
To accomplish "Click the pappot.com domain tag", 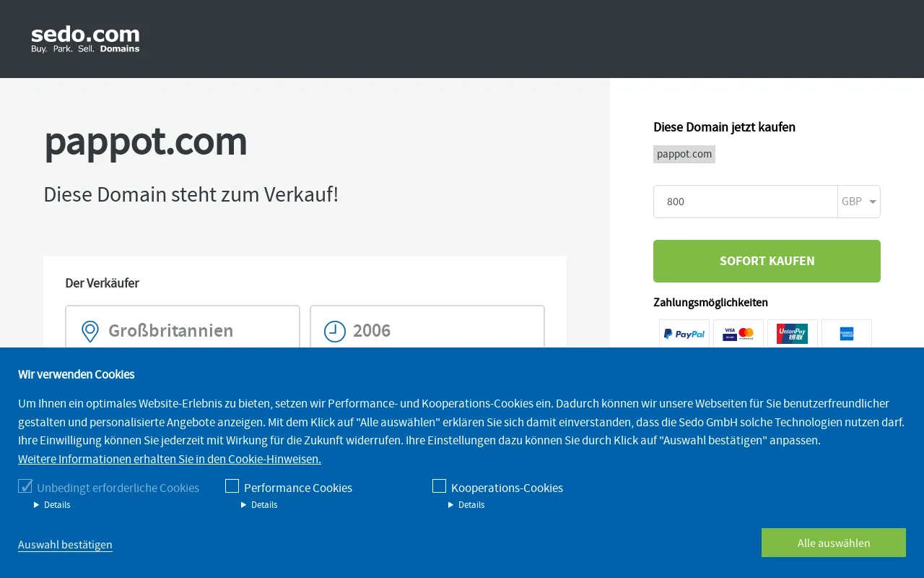I will 684,154.
